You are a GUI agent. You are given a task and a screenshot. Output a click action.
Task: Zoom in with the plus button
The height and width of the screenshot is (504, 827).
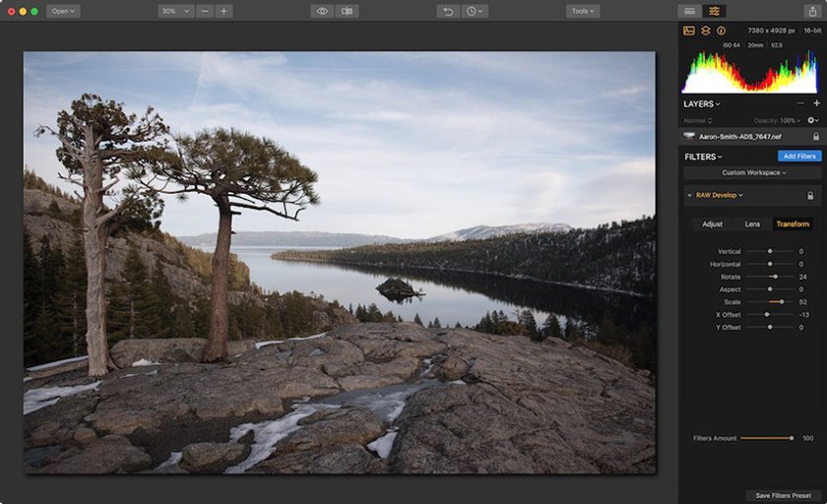223,11
